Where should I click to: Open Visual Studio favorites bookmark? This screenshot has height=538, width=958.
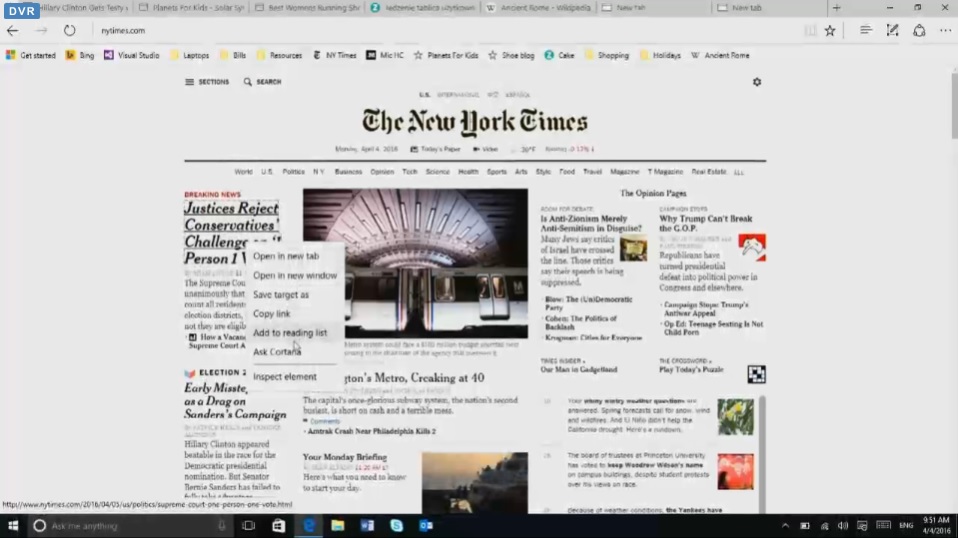coord(132,55)
